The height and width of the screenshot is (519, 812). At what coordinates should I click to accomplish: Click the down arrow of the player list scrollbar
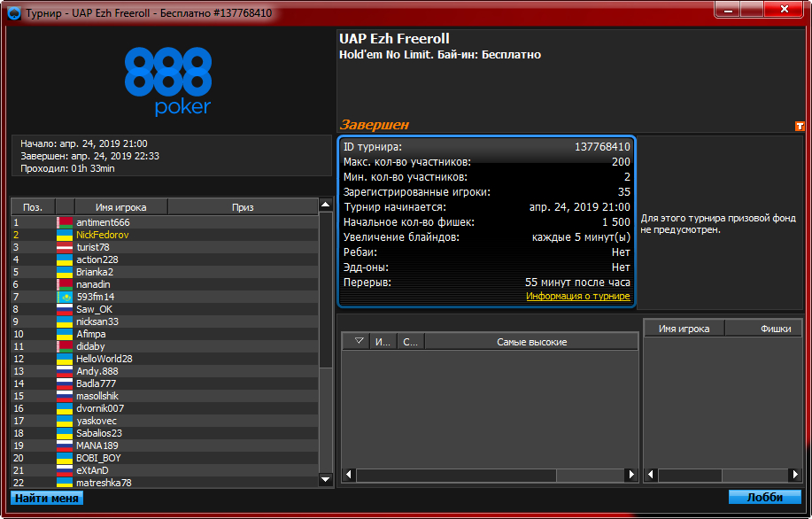(x=325, y=480)
